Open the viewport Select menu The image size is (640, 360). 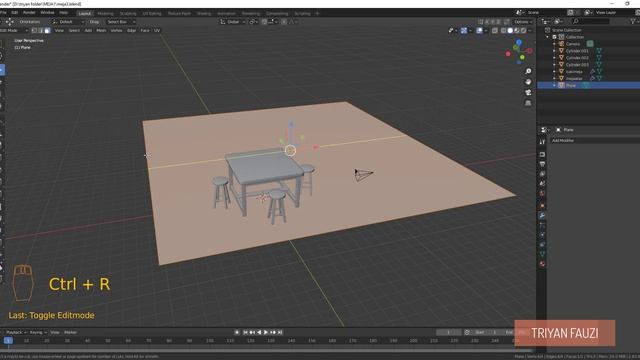click(74, 31)
